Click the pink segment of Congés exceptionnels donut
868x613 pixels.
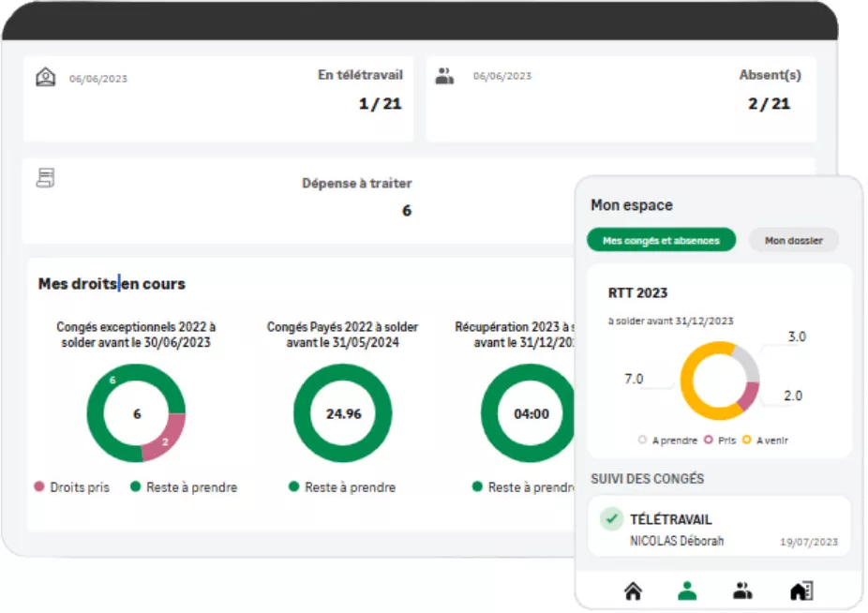(x=167, y=437)
